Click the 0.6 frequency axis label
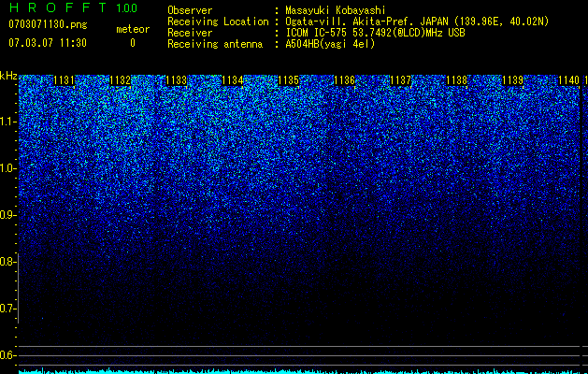The height and width of the screenshot is (374, 588). [7, 355]
